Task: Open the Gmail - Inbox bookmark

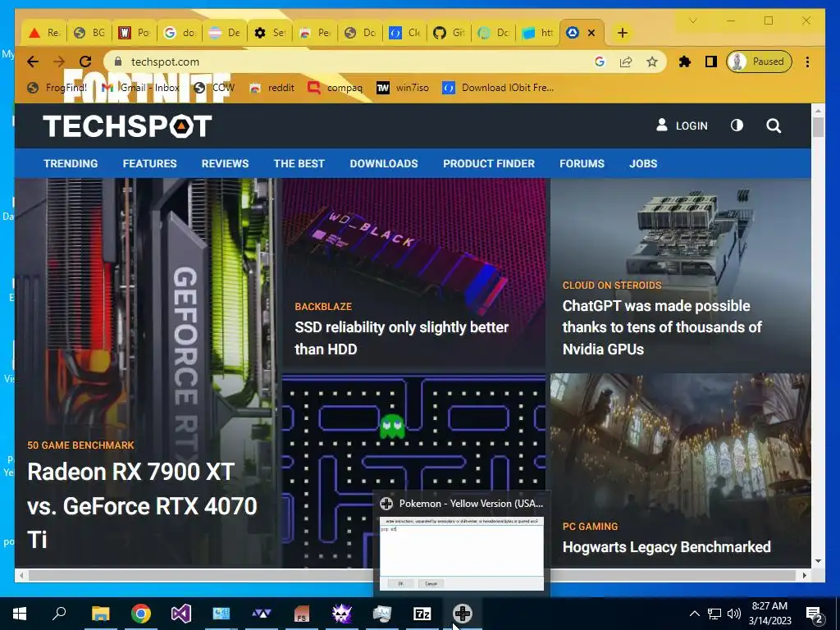Action: 141,87
